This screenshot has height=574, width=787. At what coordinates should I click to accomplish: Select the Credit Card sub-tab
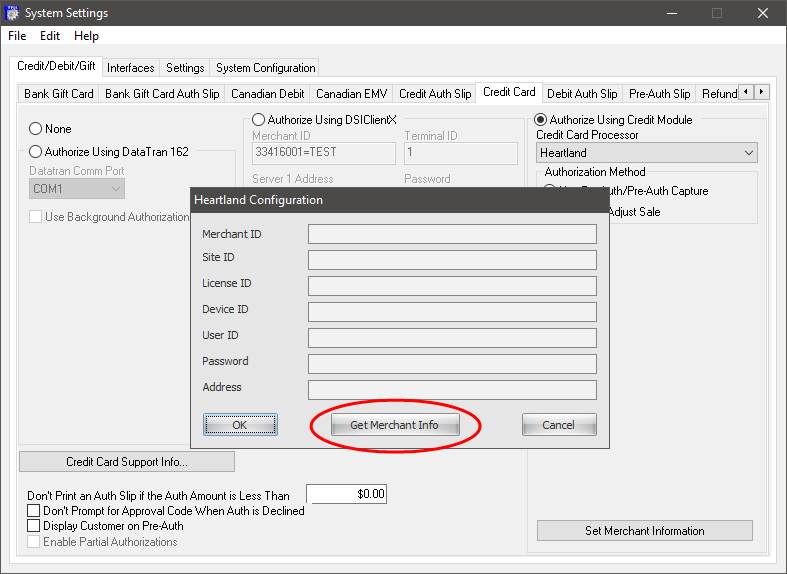pyautogui.click(x=509, y=92)
